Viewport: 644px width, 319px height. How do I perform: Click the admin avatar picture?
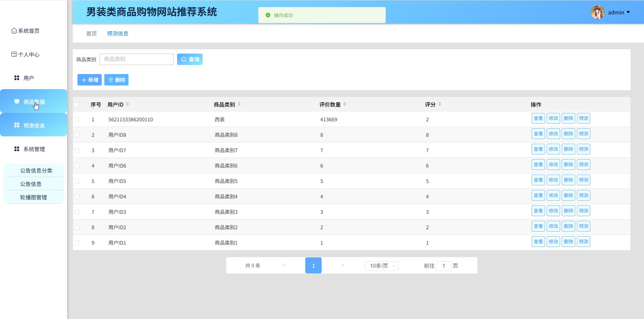(x=597, y=12)
